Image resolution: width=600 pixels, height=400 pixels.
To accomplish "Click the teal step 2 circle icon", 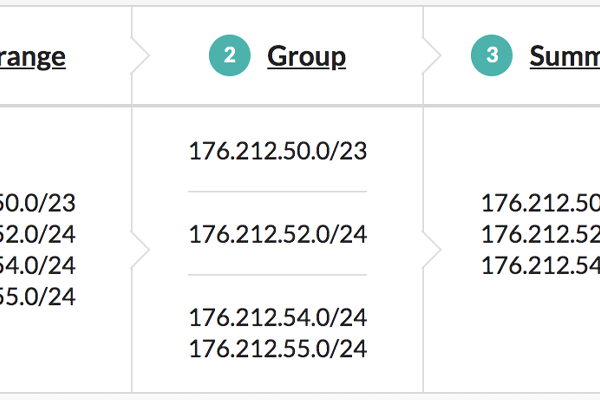I will point(230,56).
